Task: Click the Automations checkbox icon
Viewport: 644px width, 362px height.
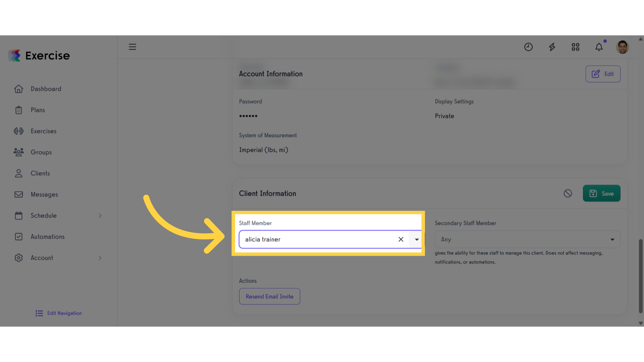Action: tap(19, 237)
